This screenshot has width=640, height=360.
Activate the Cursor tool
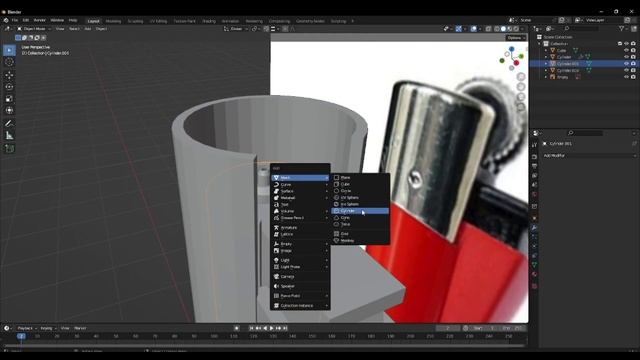tap(9, 62)
